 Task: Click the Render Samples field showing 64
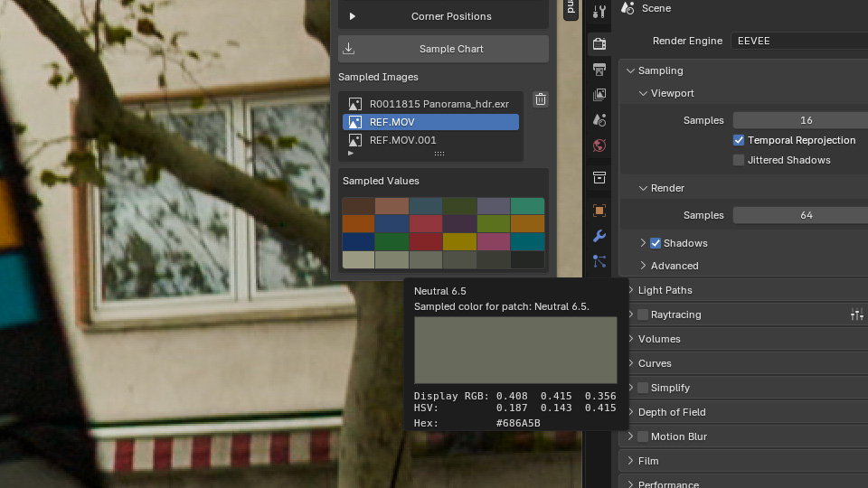tap(800, 215)
